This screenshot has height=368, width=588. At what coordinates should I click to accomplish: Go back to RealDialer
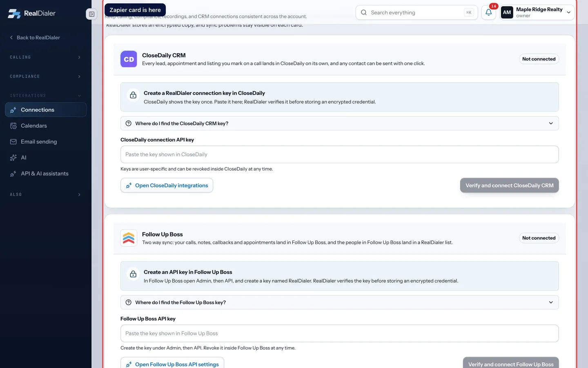[x=35, y=38]
